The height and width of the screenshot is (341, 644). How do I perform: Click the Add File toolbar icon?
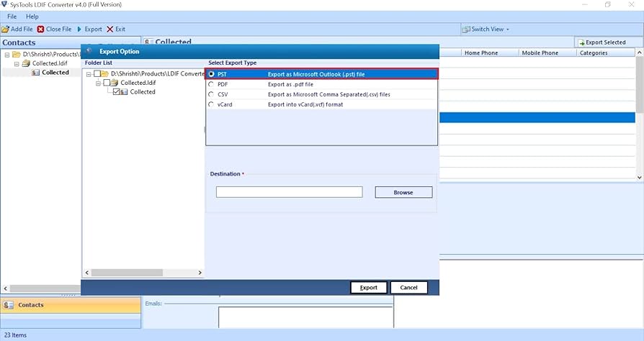tap(5, 29)
